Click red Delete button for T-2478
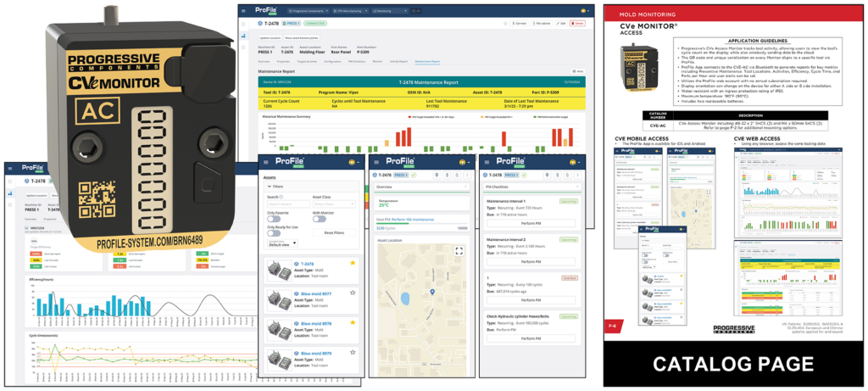Image resolution: width=868 pixels, height=391 pixels. [x=577, y=24]
